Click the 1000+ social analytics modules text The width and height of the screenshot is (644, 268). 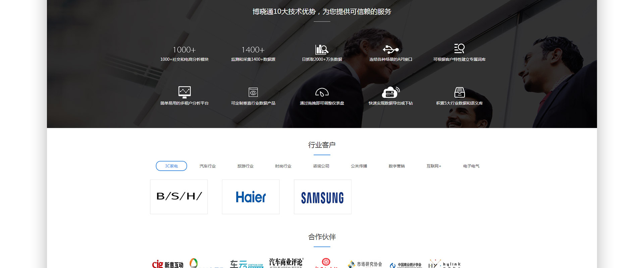[x=184, y=59]
